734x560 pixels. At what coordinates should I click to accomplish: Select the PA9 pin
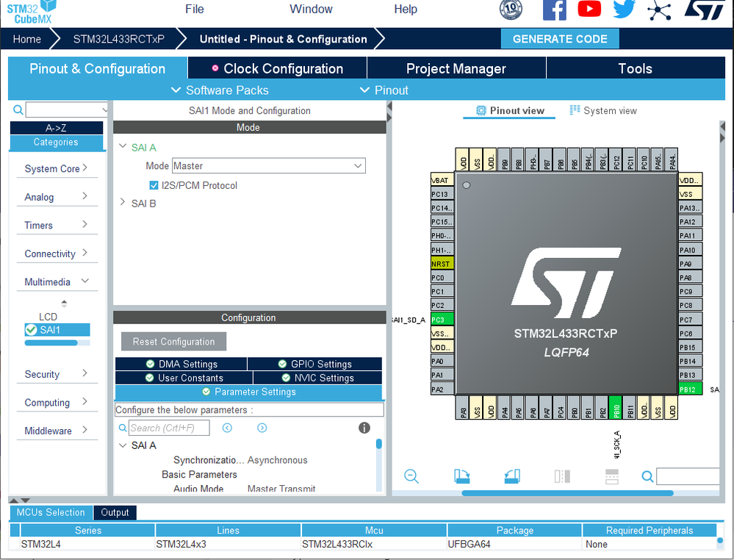coord(691,264)
